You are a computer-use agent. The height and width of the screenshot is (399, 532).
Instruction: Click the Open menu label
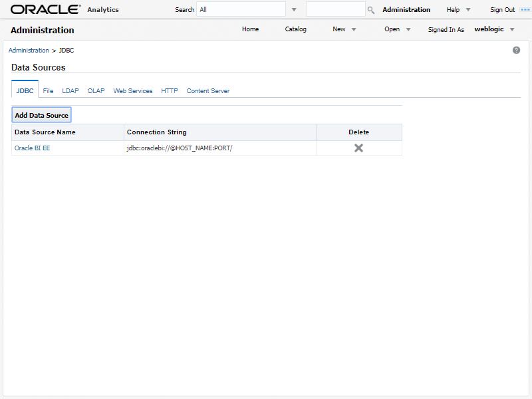(x=392, y=29)
